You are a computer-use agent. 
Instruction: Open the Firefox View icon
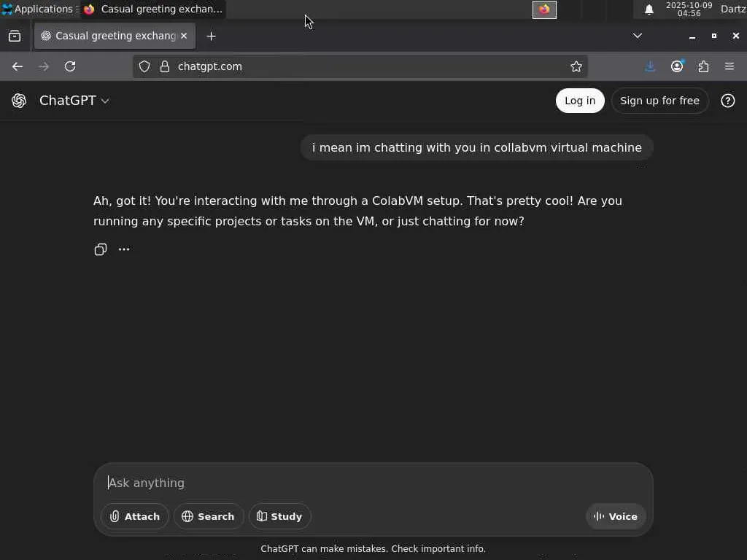(15, 36)
